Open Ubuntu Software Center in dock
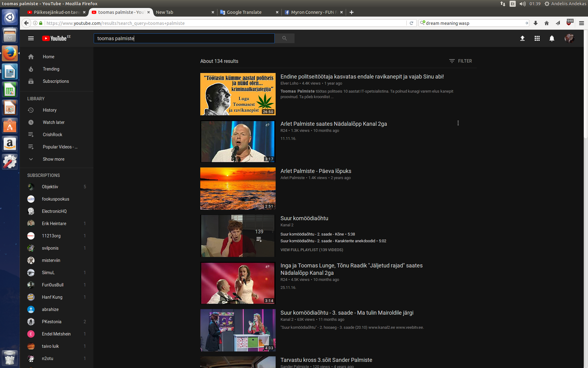The image size is (588, 368). (10, 126)
